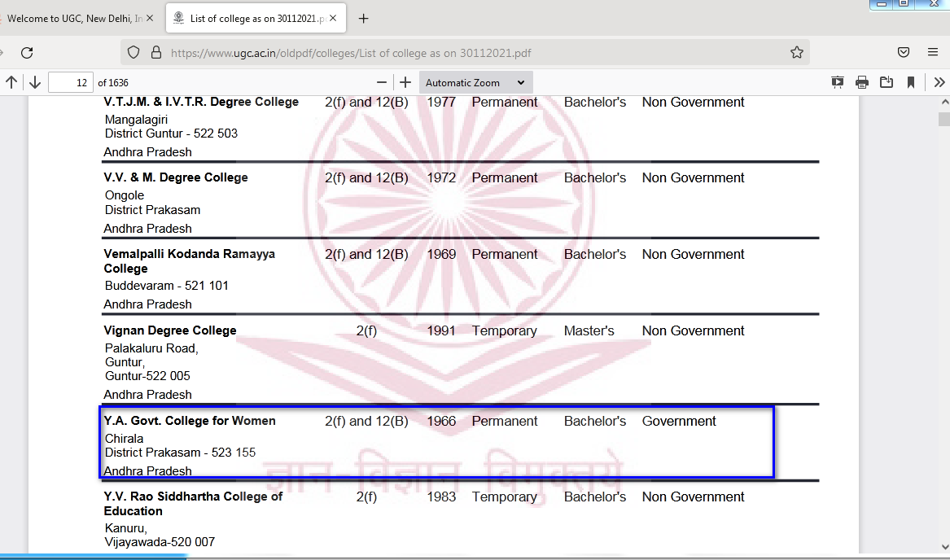Open the Automatic Zoom dropdown

[475, 82]
